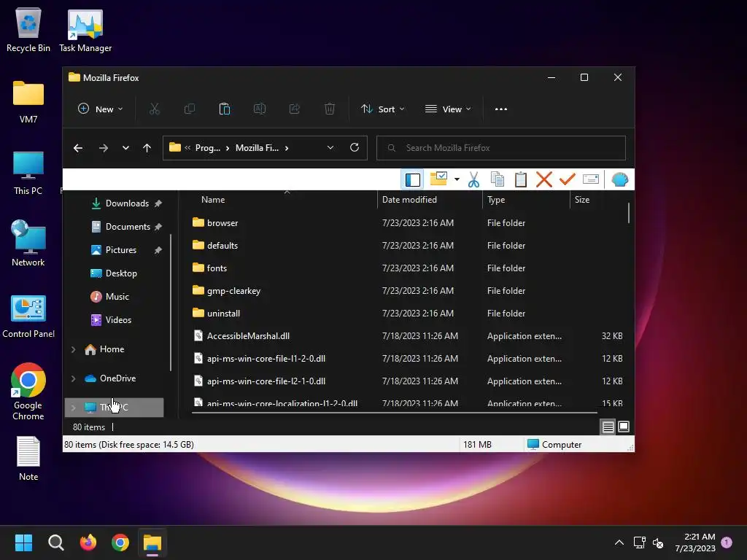Click the Rename icon in command bar
Viewport: 747px width, 560px height.
pyautogui.click(x=260, y=109)
